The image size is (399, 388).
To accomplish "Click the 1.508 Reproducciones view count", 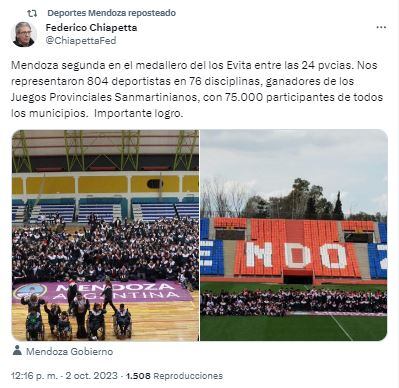I will pyautogui.click(x=175, y=376).
